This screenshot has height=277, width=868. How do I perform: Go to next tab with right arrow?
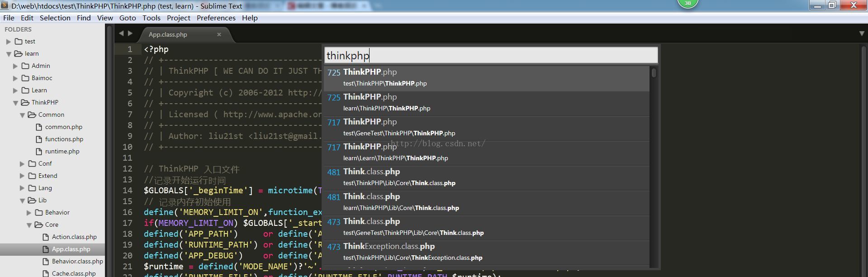tap(130, 33)
